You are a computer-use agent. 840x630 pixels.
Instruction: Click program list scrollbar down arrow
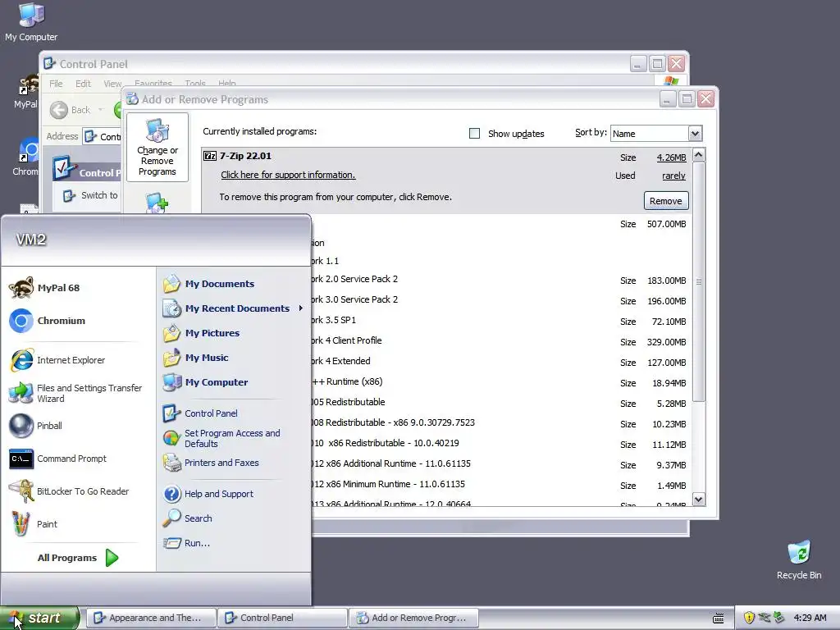click(698, 500)
